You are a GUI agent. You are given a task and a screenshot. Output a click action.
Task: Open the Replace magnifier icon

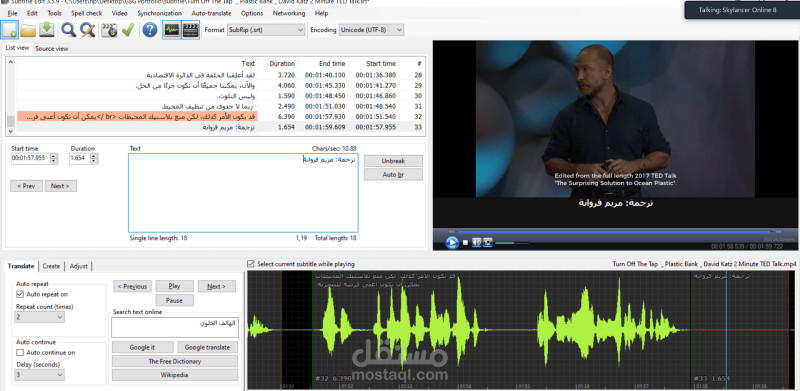(x=88, y=30)
